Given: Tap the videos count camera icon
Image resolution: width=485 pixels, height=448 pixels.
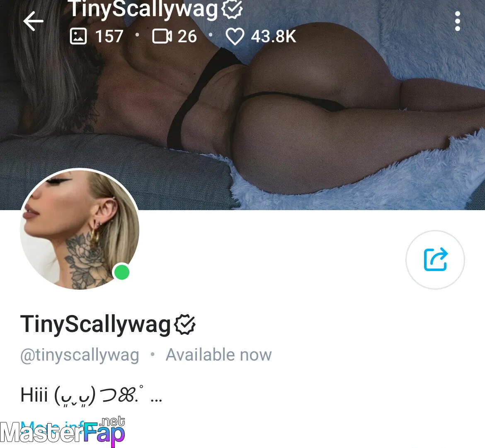Looking at the screenshot, I should pos(162,36).
